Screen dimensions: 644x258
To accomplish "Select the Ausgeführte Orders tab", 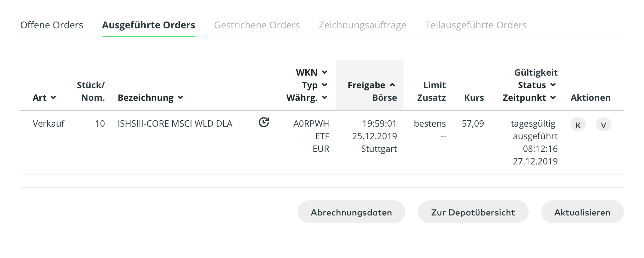I will (148, 25).
